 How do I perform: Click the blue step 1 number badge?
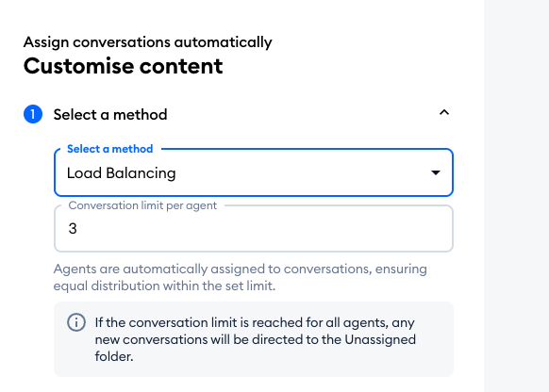click(33, 114)
